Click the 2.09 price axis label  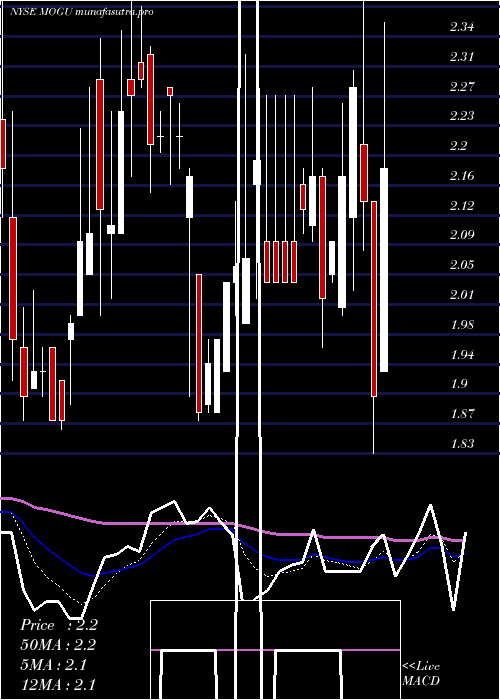coord(462,235)
